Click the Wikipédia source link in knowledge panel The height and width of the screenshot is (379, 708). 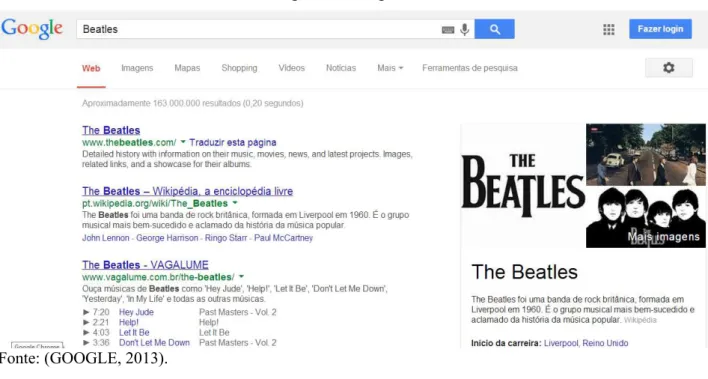[640, 320]
